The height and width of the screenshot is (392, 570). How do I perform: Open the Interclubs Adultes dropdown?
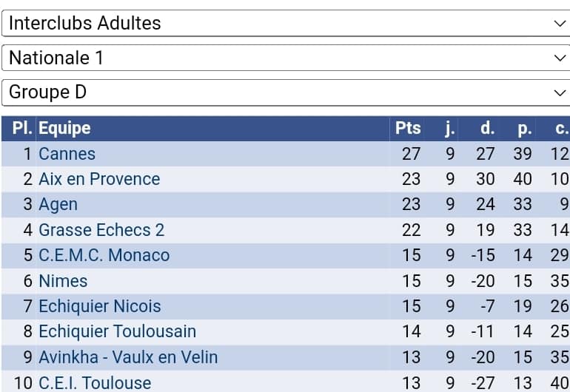(285, 23)
